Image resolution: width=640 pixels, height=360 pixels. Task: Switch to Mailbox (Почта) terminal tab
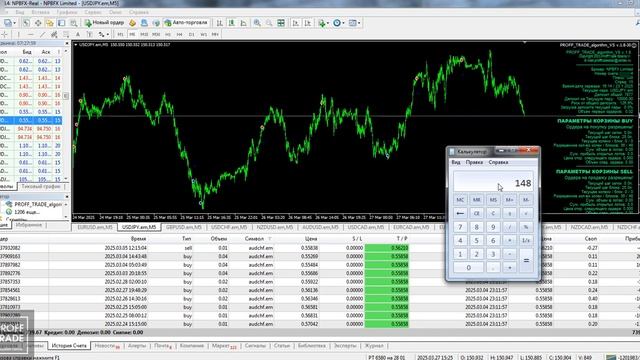tap(163, 346)
